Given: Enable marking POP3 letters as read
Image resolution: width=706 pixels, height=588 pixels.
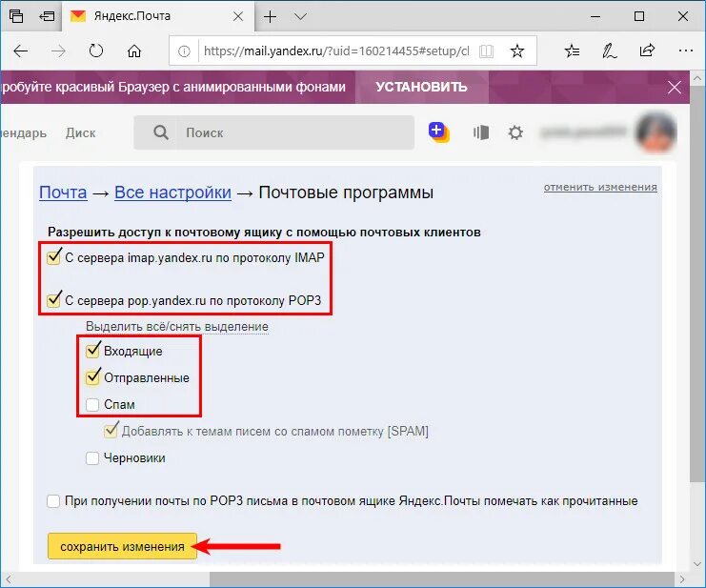Looking at the screenshot, I should point(53,500).
